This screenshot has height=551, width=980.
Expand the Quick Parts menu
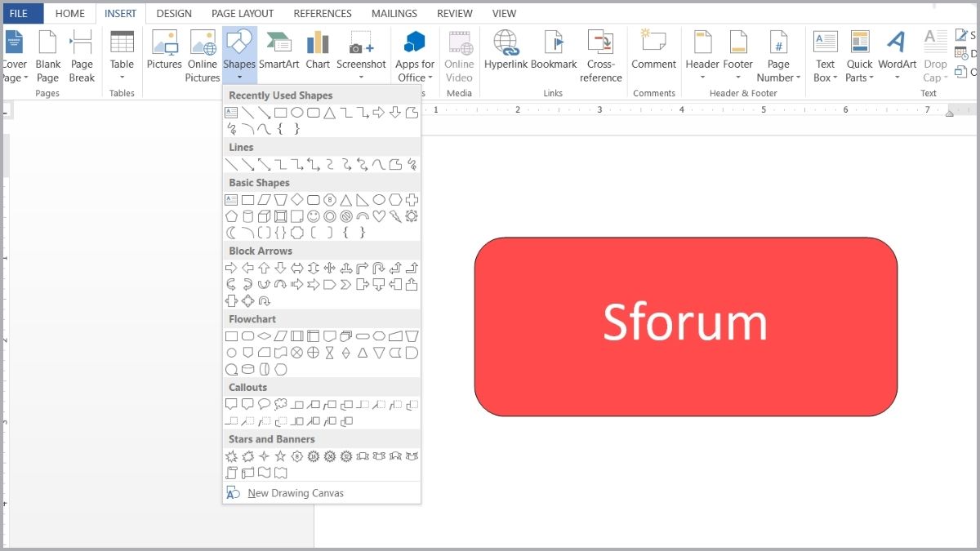click(x=859, y=56)
